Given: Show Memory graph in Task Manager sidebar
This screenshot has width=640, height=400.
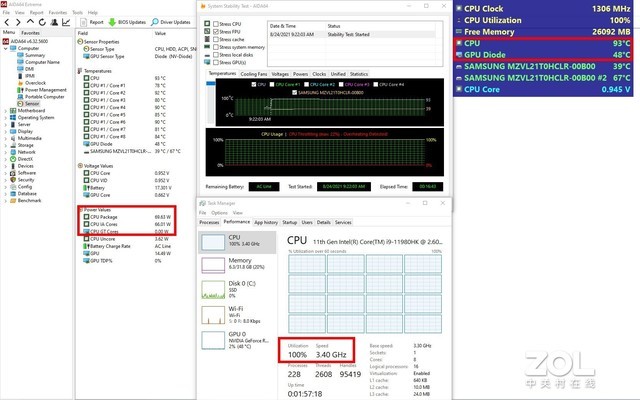Looking at the screenshot, I should (x=237, y=265).
